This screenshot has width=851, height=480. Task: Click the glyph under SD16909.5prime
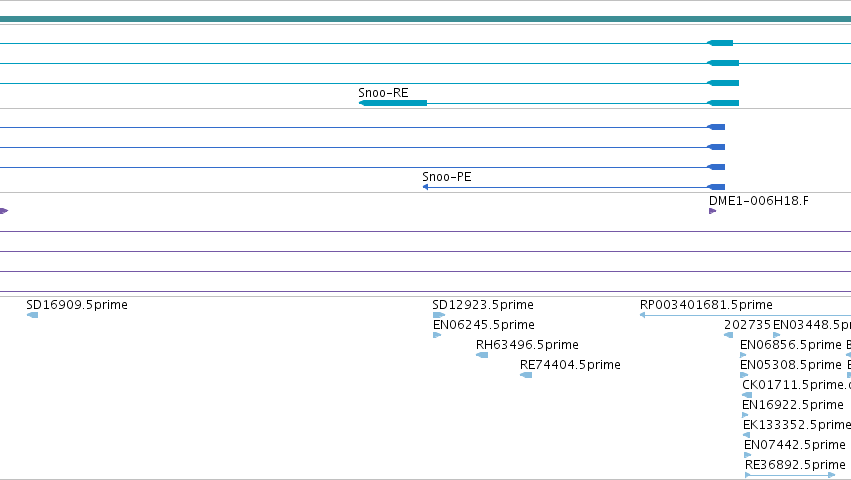pos(33,315)
